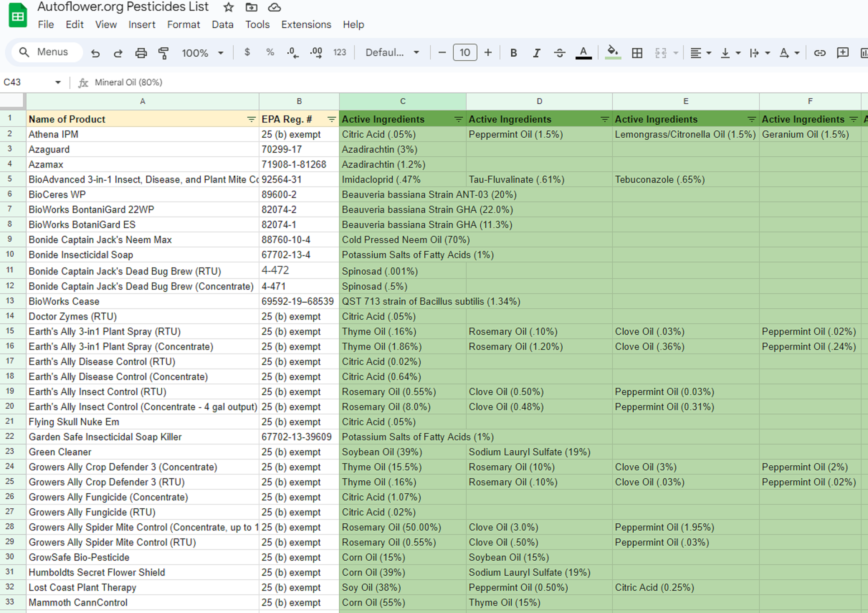Open the Tools menu

click(257, 25)
